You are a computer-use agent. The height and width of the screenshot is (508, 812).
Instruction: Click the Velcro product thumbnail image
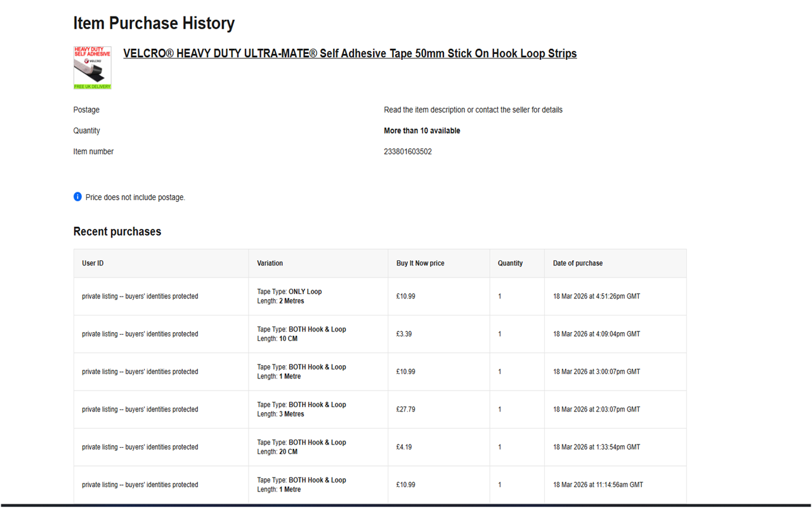(x=93, y=67)
